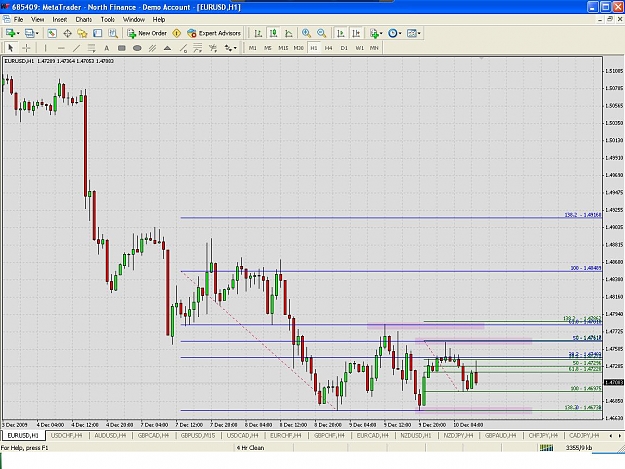Image resolution: width=625 pixels, height=469 pixels.
Task: Switch timeframe to MN
Action: click(x=374, y=48)
